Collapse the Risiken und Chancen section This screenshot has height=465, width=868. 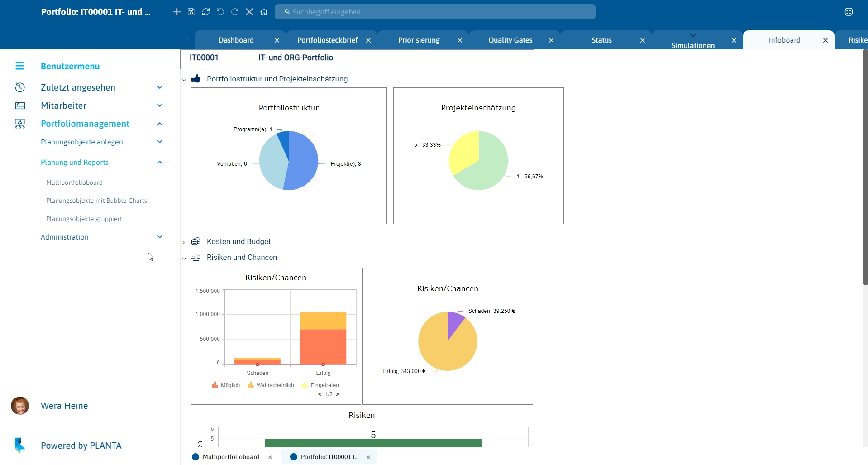click(x=184, y=258)
